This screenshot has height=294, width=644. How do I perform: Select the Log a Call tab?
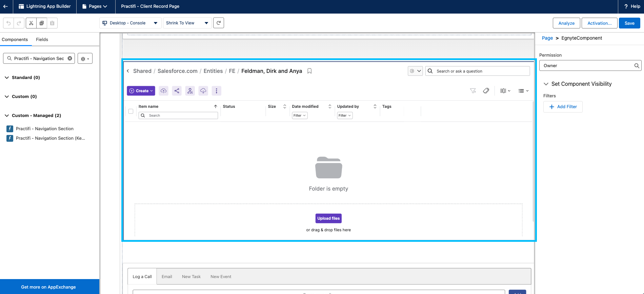click(x=142, y=277)
